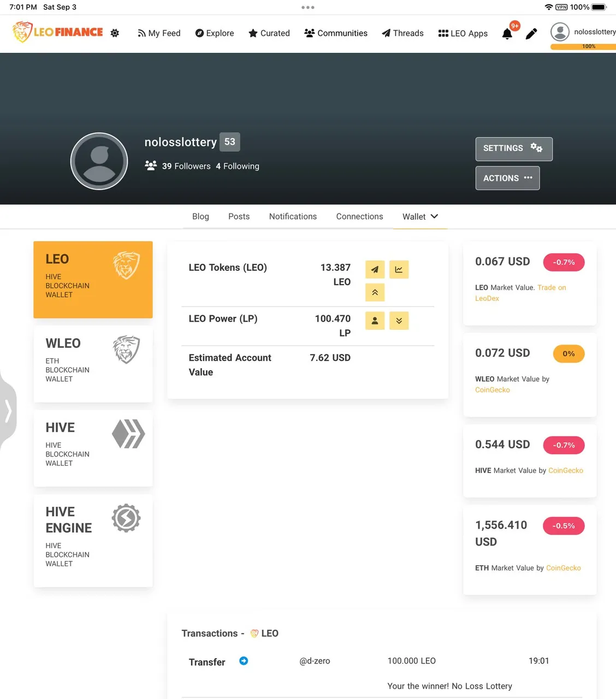Click the WLEO 0% change badge
The height and width of the screenshot is (699, 616).
tap(568, 354)
